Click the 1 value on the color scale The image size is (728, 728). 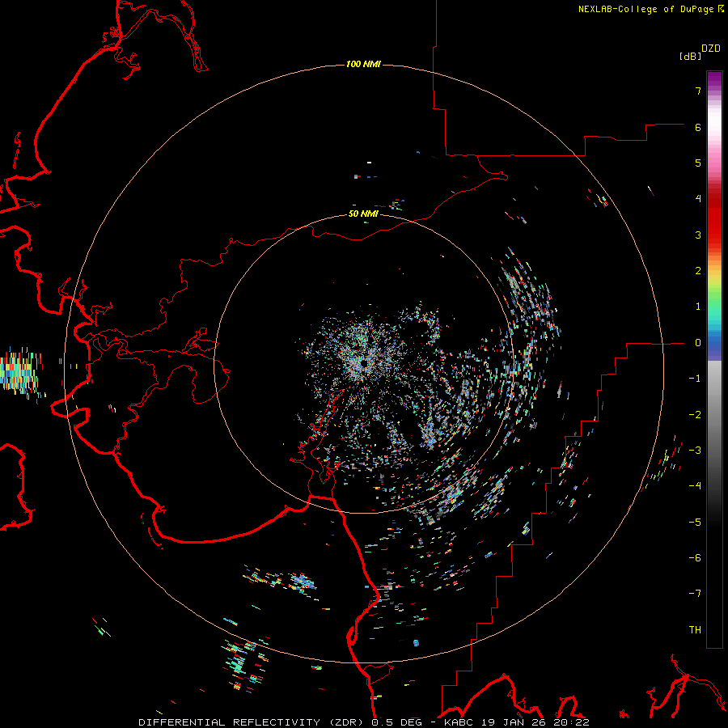click(698, 307)
